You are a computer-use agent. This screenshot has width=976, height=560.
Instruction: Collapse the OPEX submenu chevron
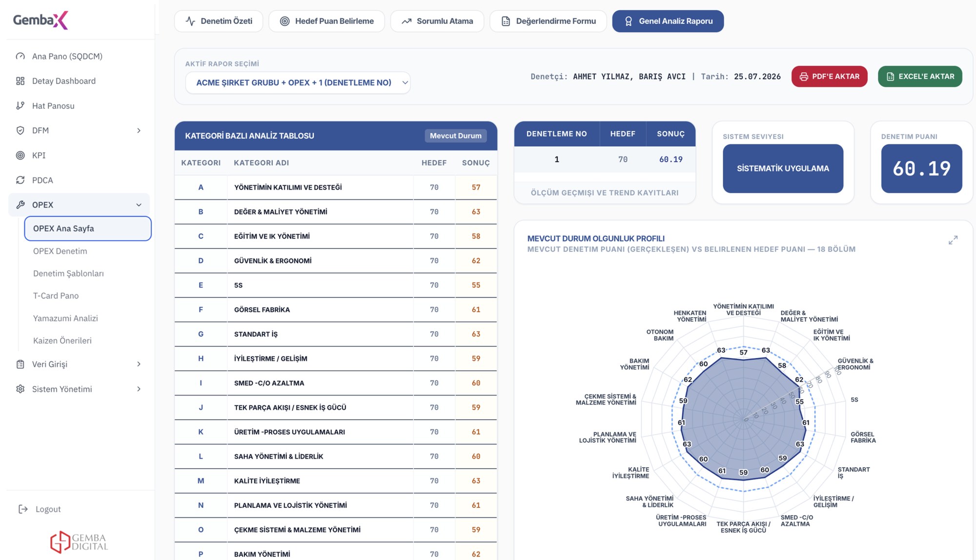pos(139,205)
